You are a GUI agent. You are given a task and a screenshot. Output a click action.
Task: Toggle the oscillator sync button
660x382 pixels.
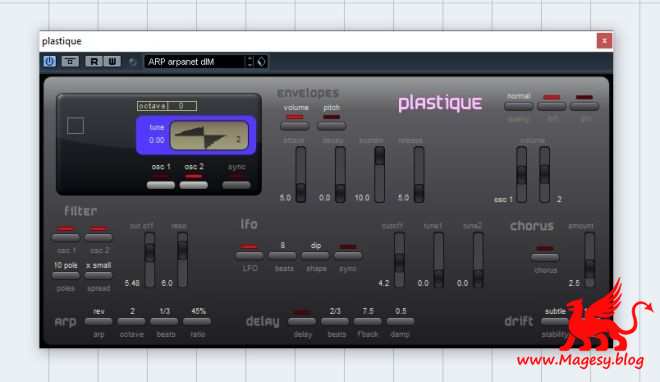click(236, 185)
